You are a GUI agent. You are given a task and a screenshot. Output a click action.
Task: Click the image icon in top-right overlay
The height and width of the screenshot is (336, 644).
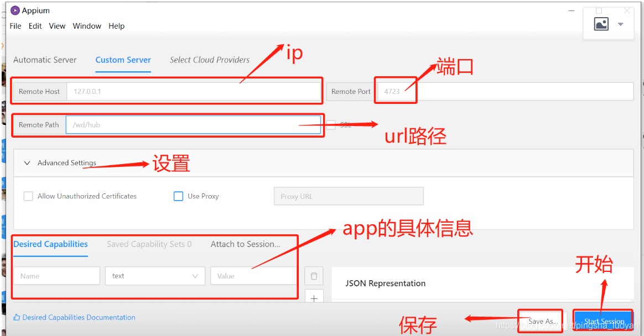tap(601, 24)
